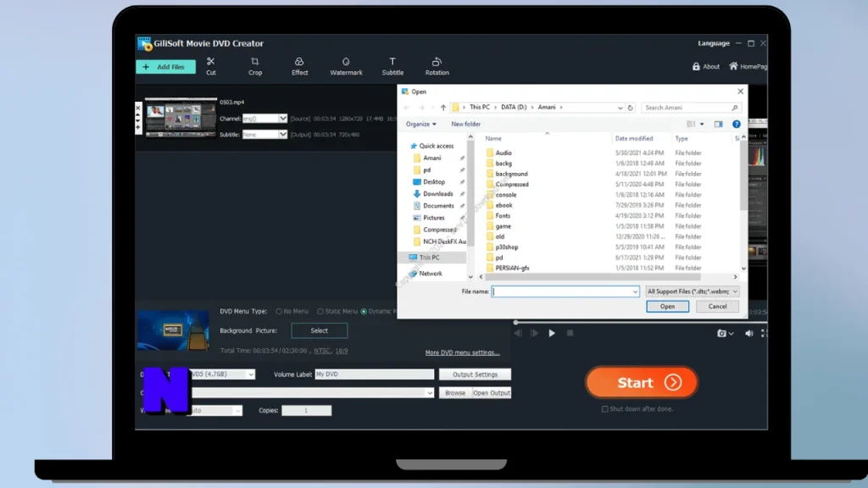
Task: Toggle fullscreen preview
Action: (x=765, y=333)
